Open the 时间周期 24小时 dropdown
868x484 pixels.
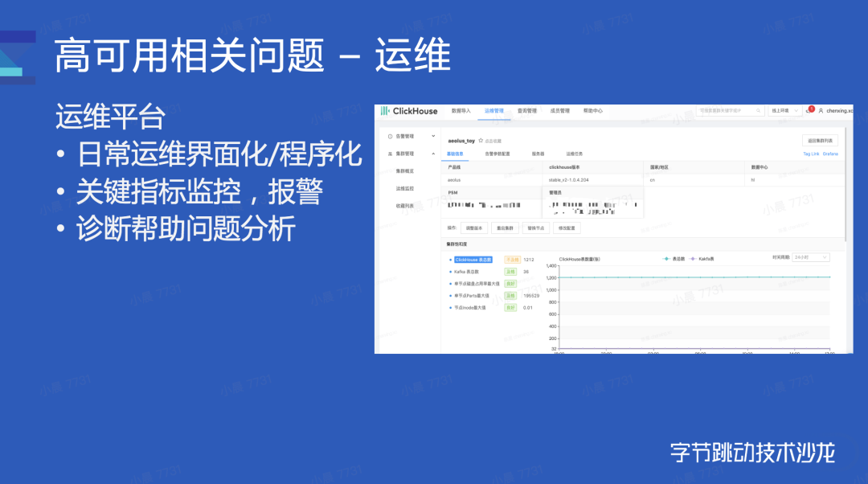(x=811, y=257)
